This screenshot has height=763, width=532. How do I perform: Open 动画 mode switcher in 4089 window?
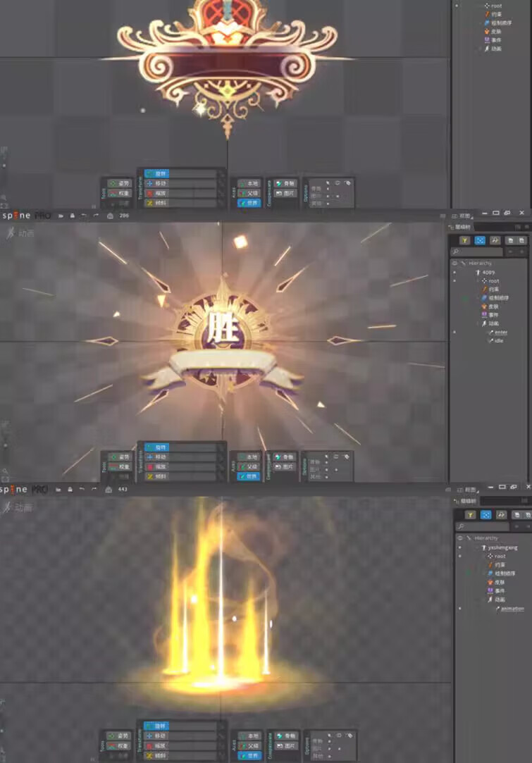click(x=20, y=233)
